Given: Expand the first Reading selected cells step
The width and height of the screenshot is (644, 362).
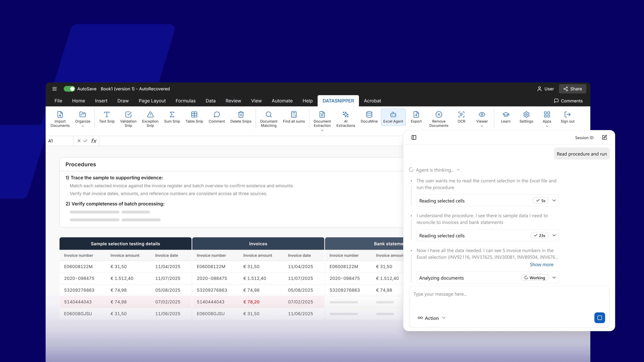Looking at the screenshot, I should 554,200.
